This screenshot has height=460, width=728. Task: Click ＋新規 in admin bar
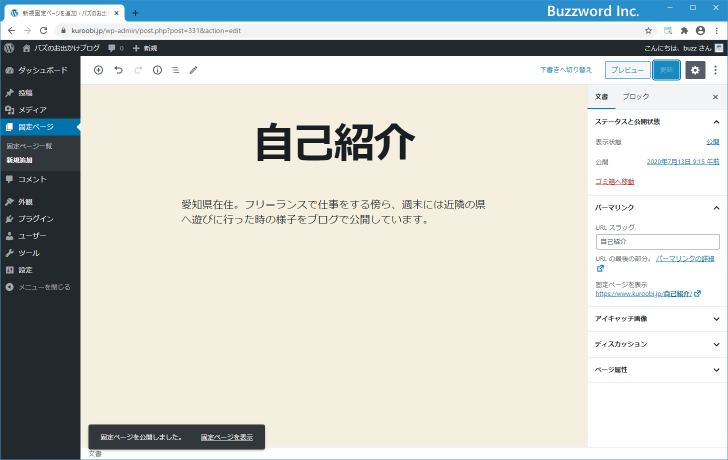(145, 48)
